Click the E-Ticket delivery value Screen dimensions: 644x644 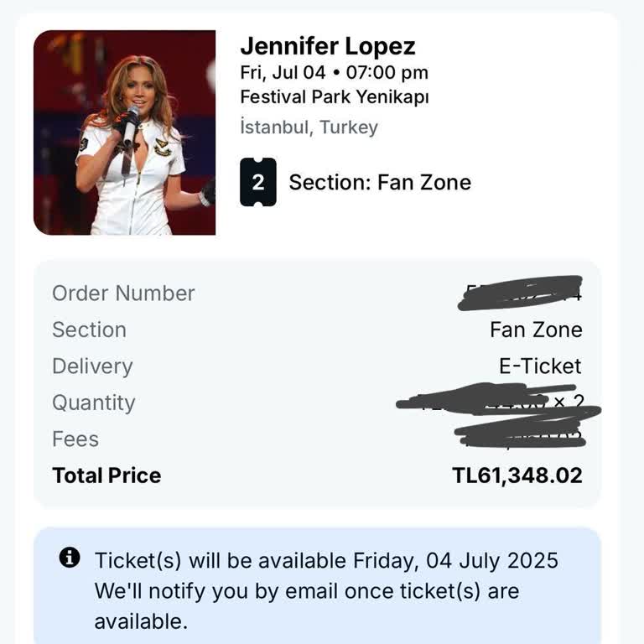[540, 366]
